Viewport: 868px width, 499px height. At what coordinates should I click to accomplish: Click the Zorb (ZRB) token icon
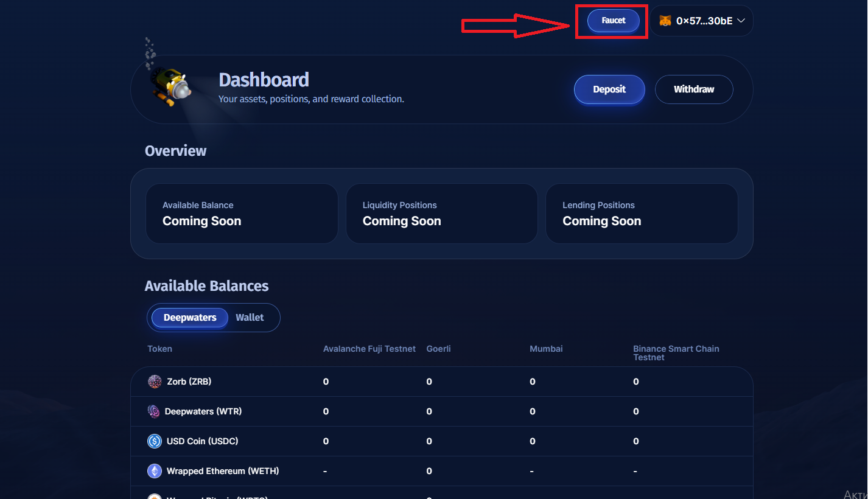pos(155,382)
